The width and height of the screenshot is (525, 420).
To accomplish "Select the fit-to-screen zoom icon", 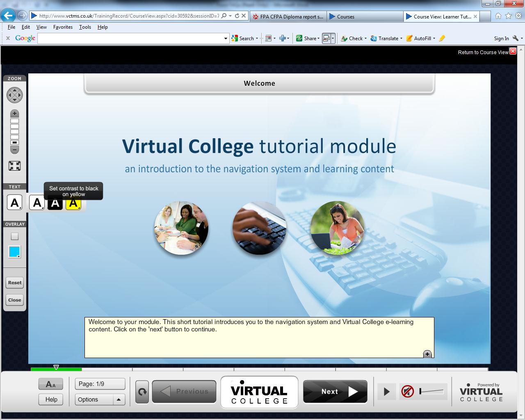I will point(14,166).
